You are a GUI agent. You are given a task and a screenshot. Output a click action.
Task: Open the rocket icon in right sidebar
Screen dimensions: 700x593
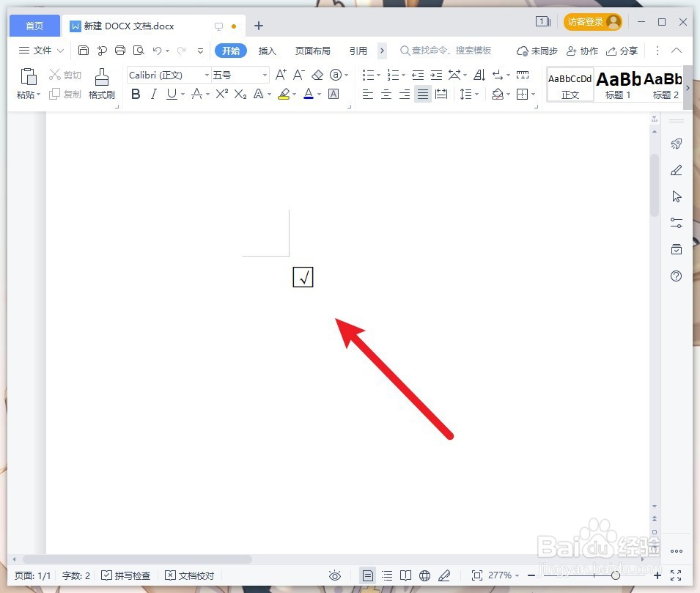677,144
